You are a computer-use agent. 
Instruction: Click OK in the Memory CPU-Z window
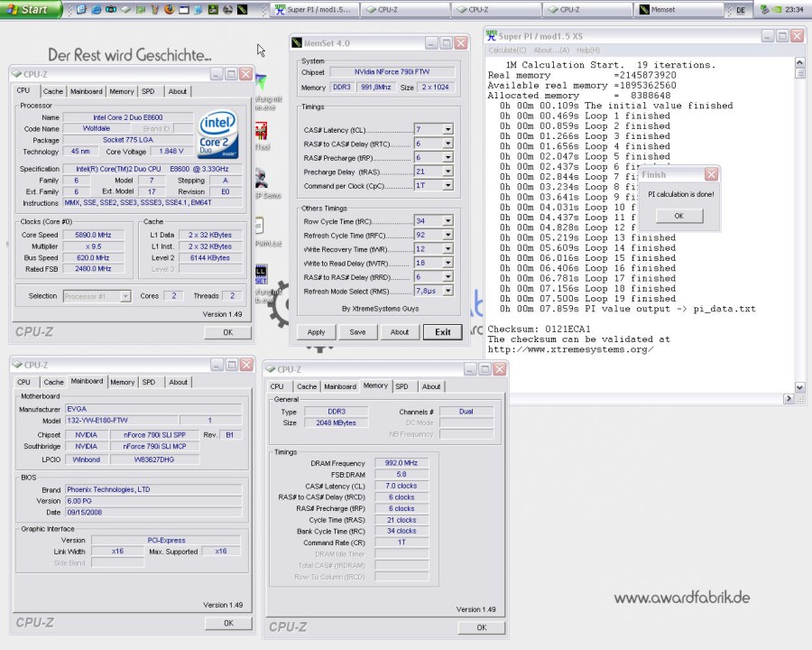tap(482, 627)
